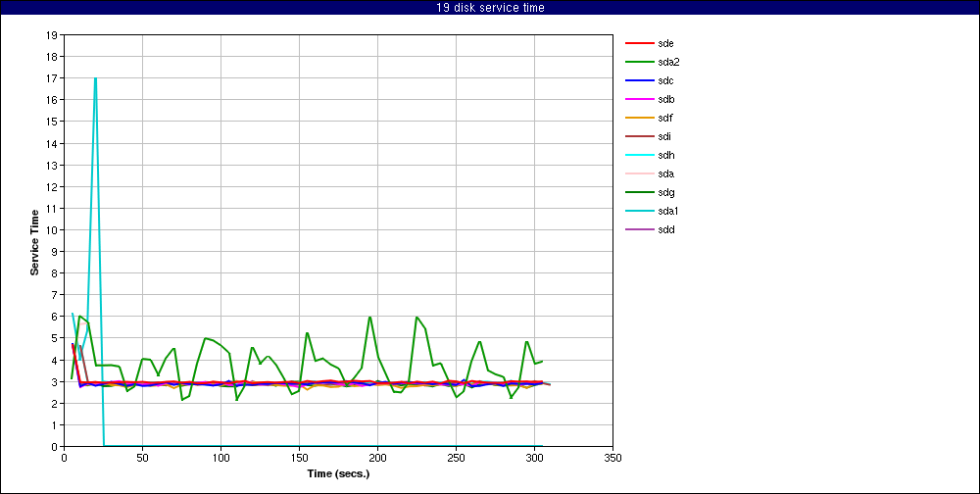Select the sdf legend label

tap(665, 119)
